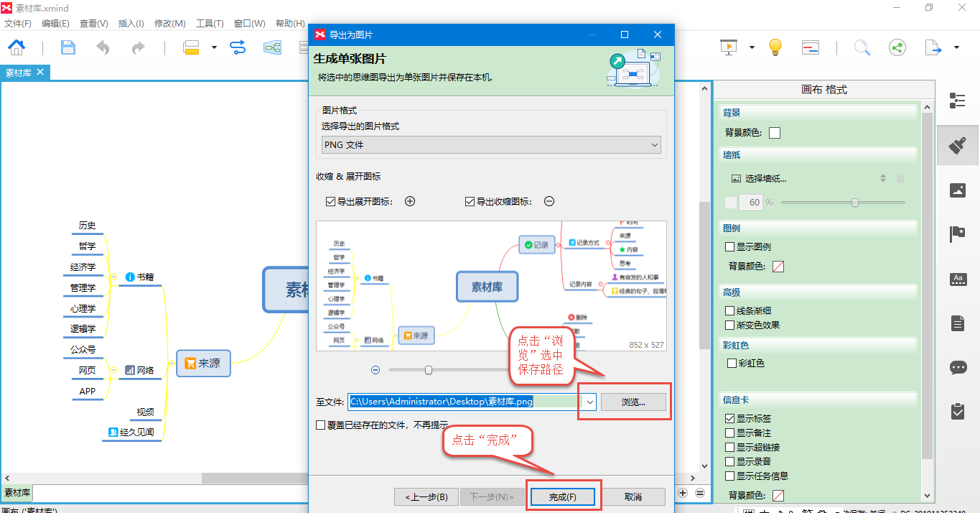Open the themes Aa sidebar icon
980x513 pixels.
(957, 279)
